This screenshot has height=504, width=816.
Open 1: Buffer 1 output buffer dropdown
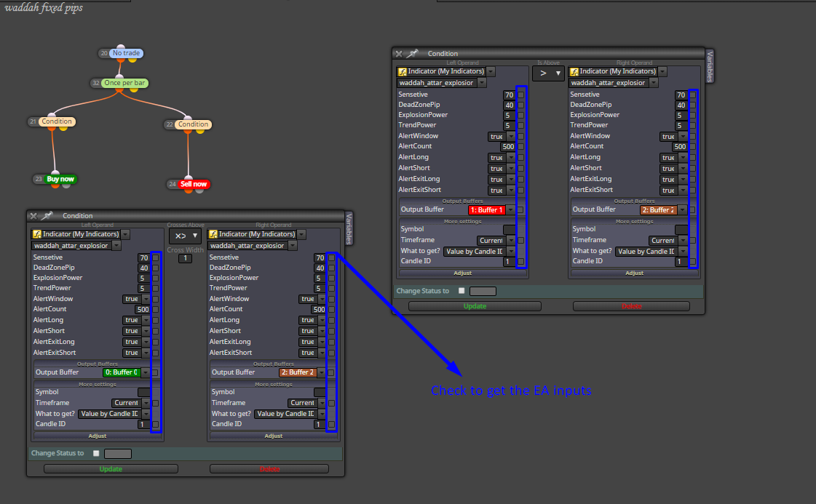click(x=491, y=210)
